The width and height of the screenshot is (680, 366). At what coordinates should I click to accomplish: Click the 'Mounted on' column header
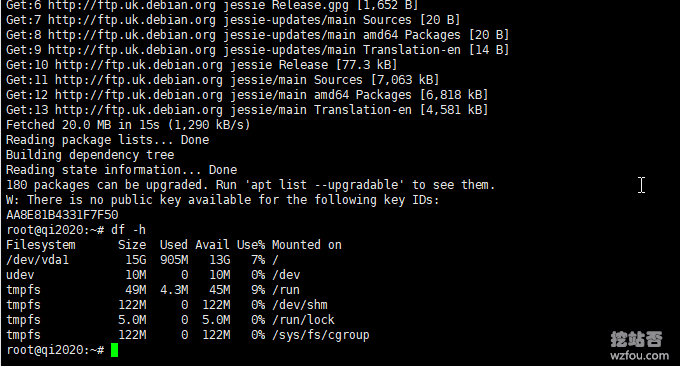(x=307, y=245)
